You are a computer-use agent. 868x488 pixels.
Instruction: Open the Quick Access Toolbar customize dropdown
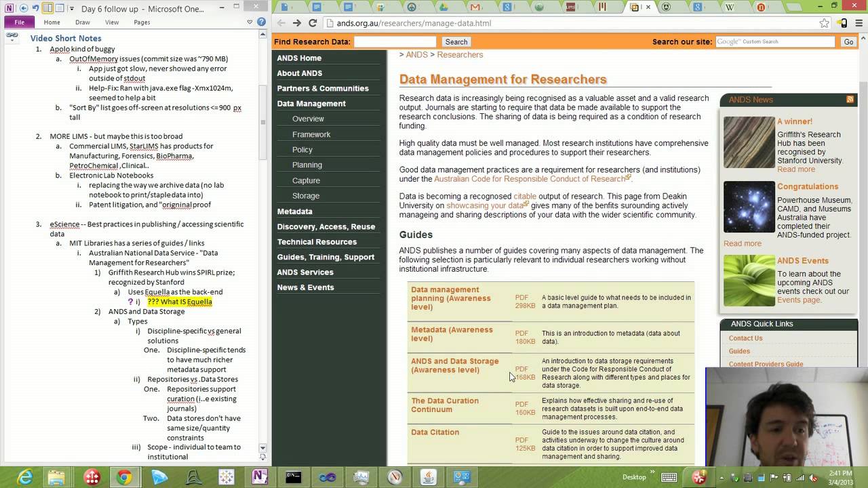click(71, 8)
